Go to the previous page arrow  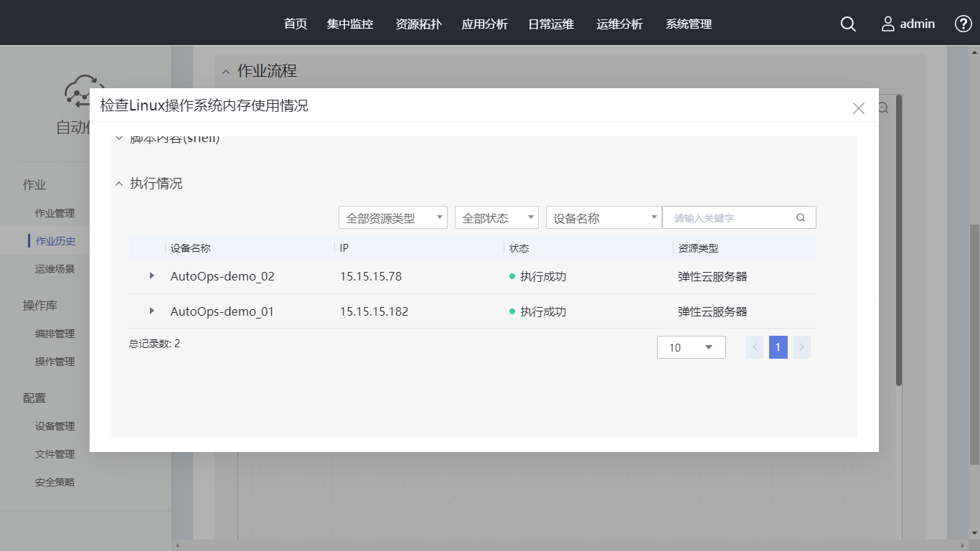755,347
